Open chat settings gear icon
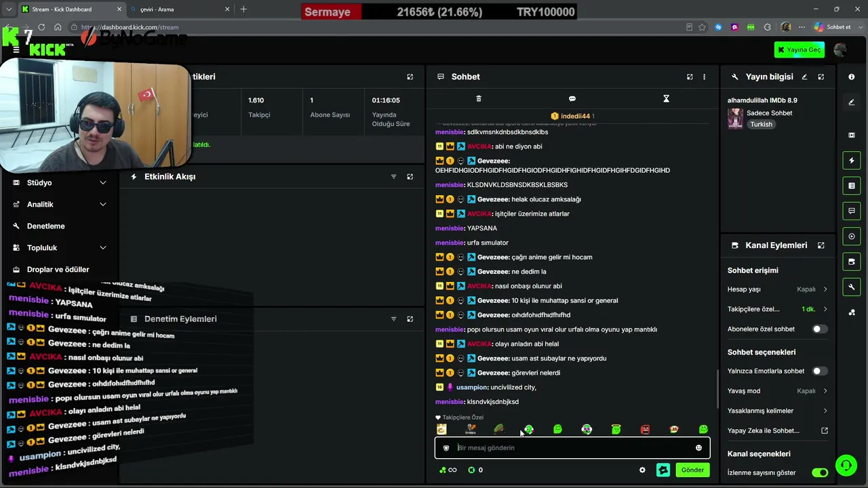868x488 pixels. 642,470
